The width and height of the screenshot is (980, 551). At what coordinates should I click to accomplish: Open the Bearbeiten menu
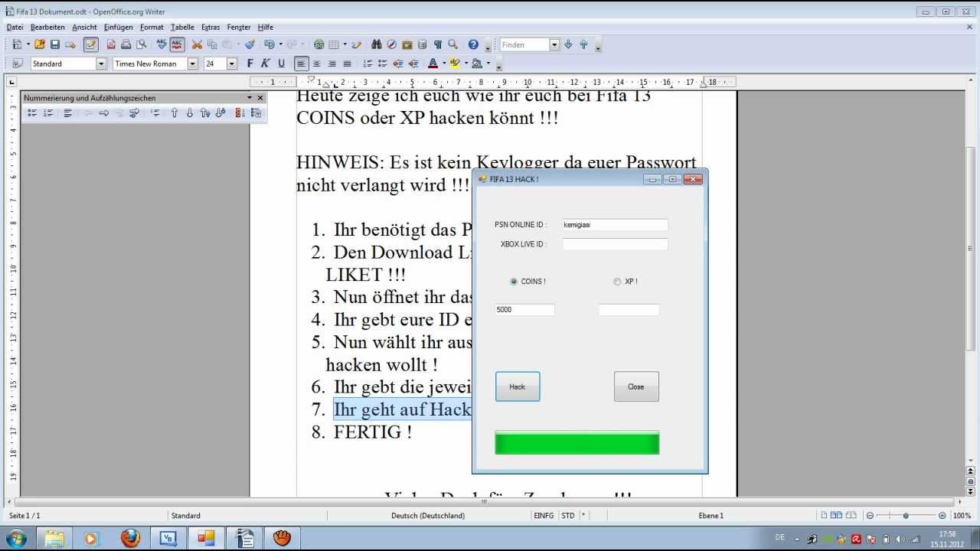(47, 27)
